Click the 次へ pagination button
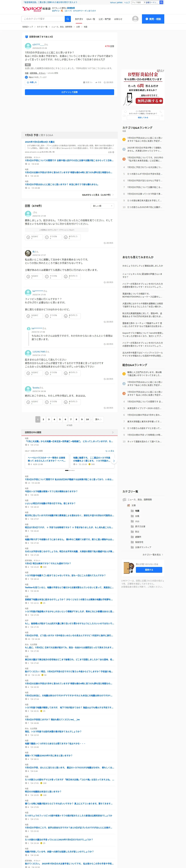 98,419
